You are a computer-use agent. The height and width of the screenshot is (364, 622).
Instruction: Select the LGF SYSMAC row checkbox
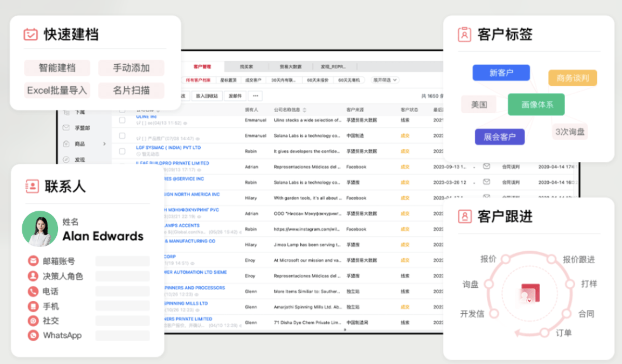(122, 151)
